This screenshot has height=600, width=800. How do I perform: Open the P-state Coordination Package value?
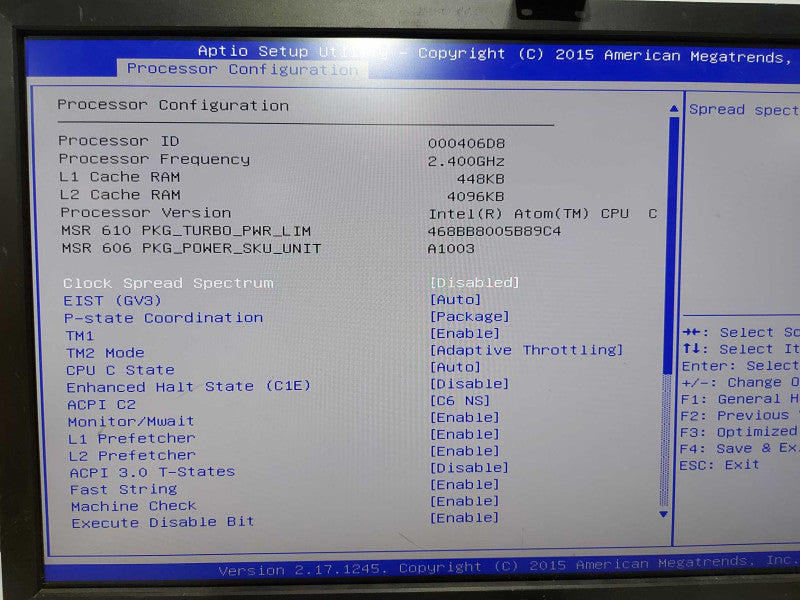(x=470, y=316)
